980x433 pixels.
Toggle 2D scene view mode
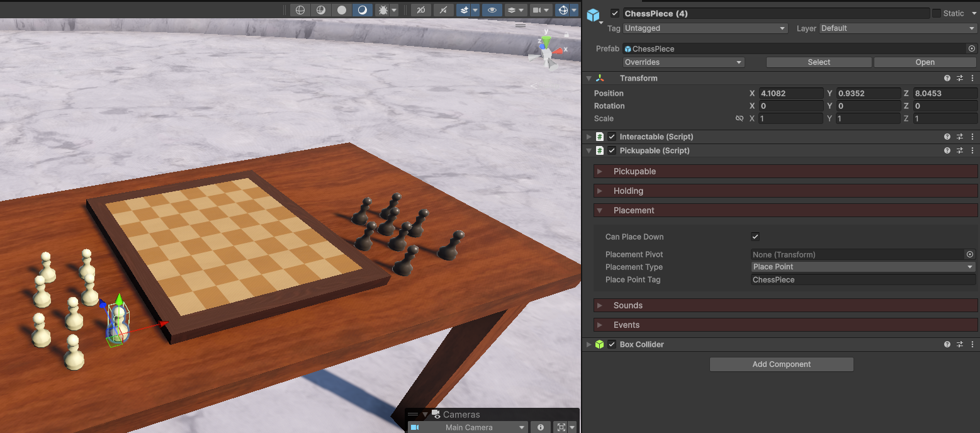point(420,10)
